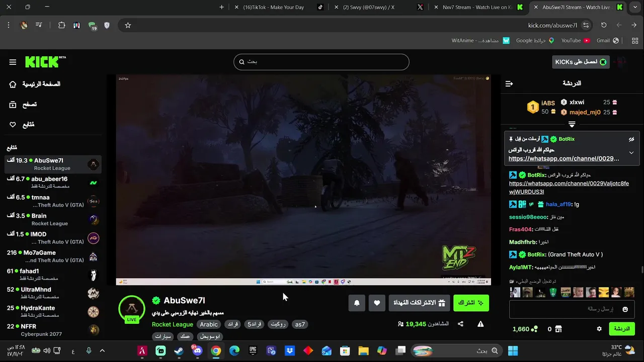Select the as7 tag
This screenshot has width=644, height=362.
point(300,324)
